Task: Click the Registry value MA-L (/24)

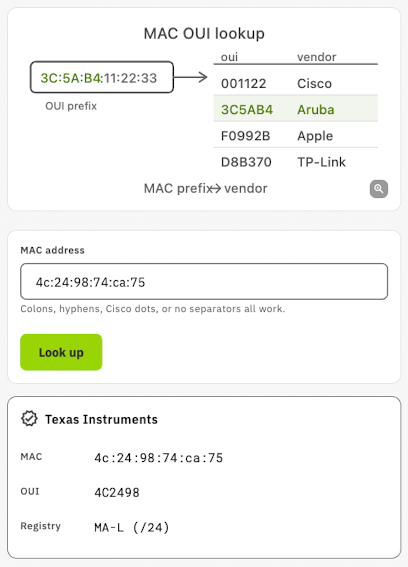Action: [x=132, y=527]
